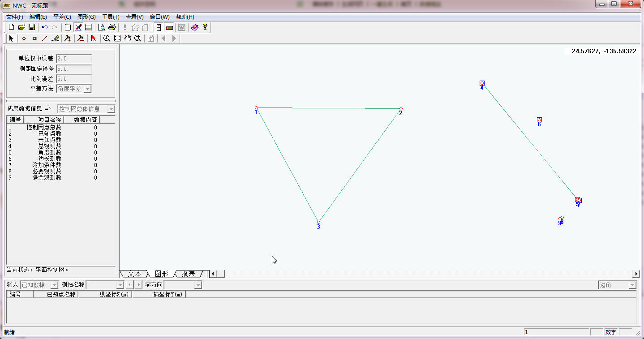Click the 测距固定误差 input field
Screen dimensions: 644x339
click(x=74, y=69)
